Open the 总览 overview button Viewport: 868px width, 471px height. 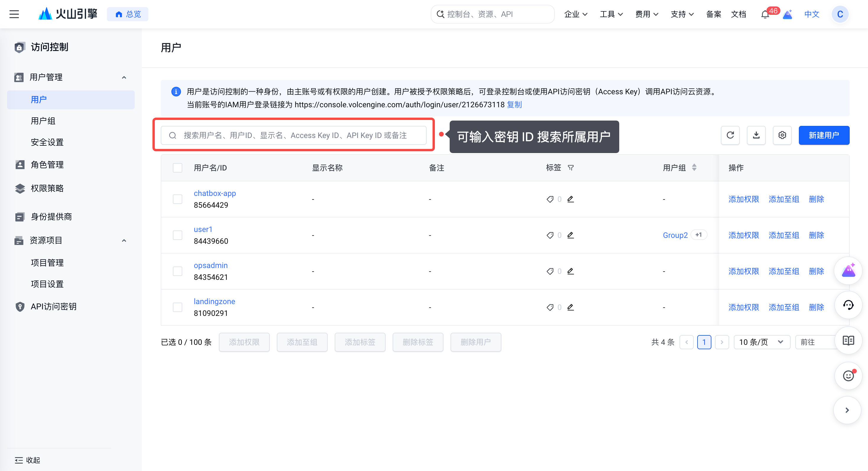[x=127, y=14]
